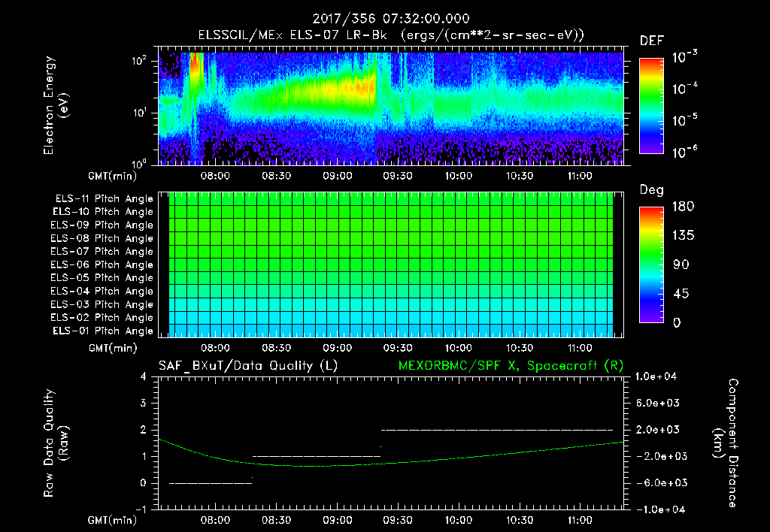770x532 pixels.
Task: Click ELS-05 Pitch Angle row label
Action: tap(102, 278)
